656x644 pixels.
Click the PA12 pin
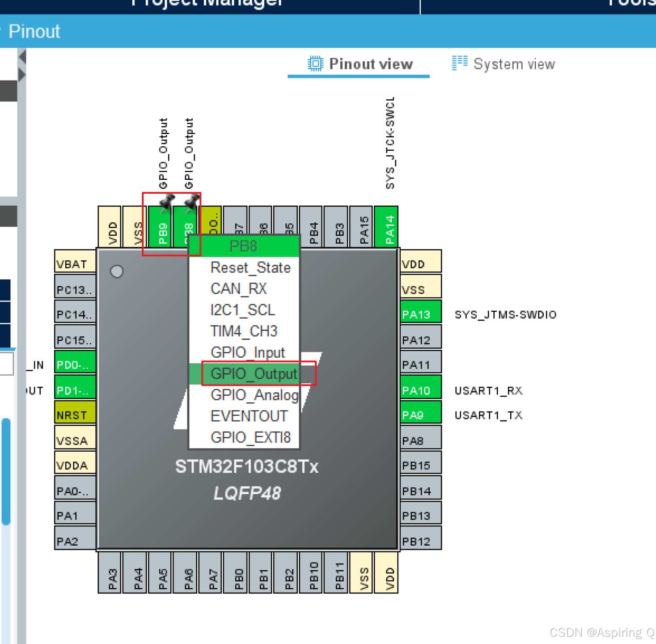(x=421, y=337)
